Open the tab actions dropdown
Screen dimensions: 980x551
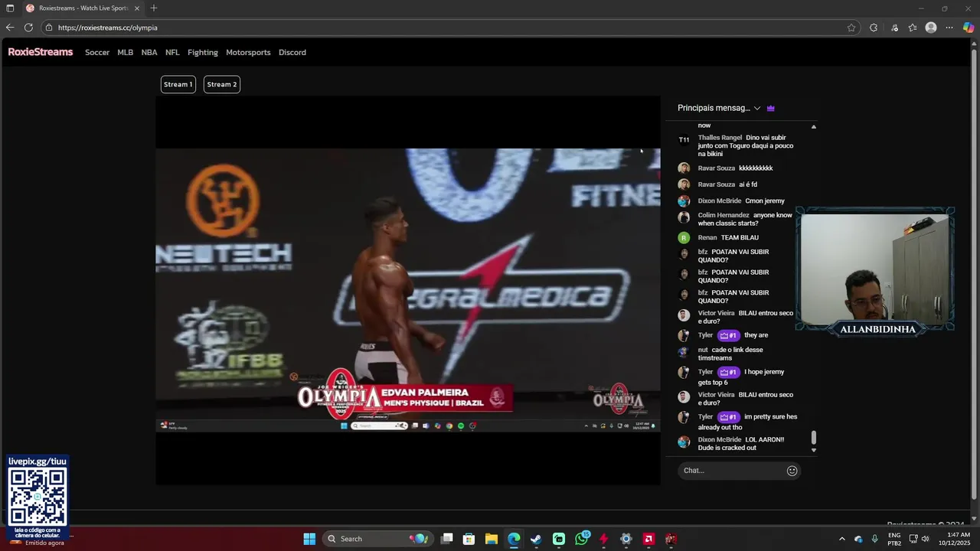(x=8, y=8)
